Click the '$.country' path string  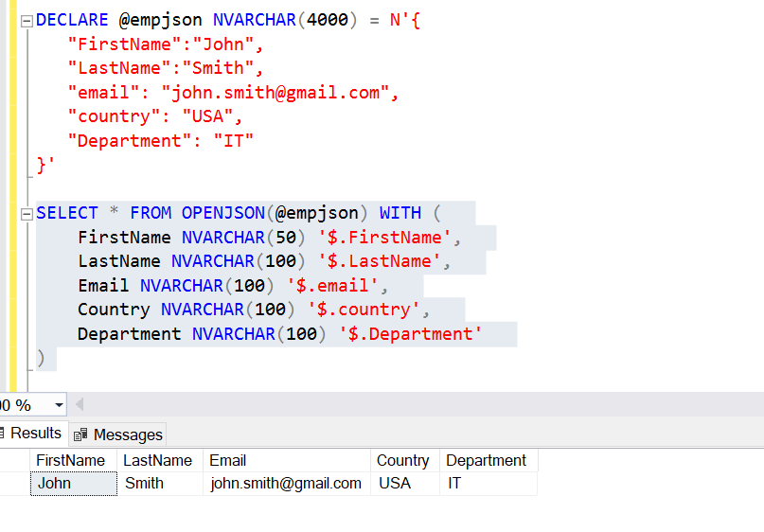pos(364,310)
